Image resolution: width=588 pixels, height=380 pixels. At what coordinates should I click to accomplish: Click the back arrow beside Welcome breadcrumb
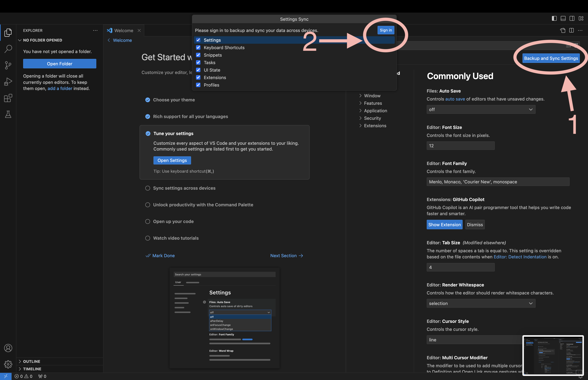109,40
